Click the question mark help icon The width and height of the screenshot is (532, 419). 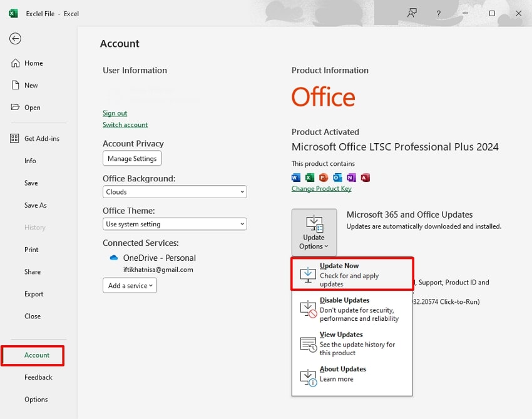click(438, 14)
